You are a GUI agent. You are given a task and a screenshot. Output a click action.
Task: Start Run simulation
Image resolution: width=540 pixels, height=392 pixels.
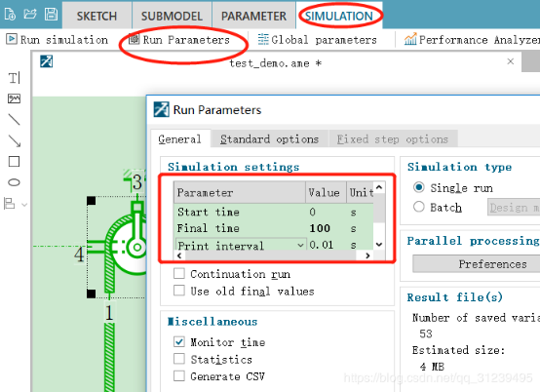[58, 40]
